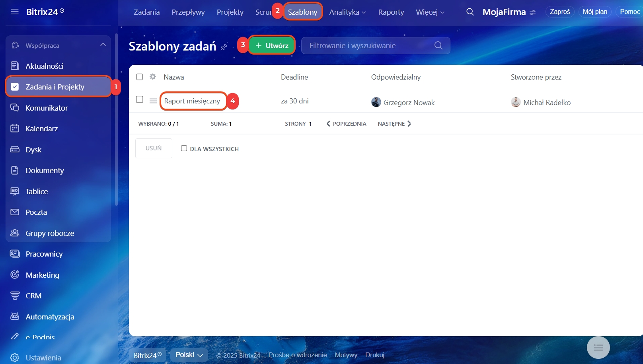Click Grzegorz Nowak's avatar
Image resolution: width=643 pixels, height=364 pixels.
(376, 102)
